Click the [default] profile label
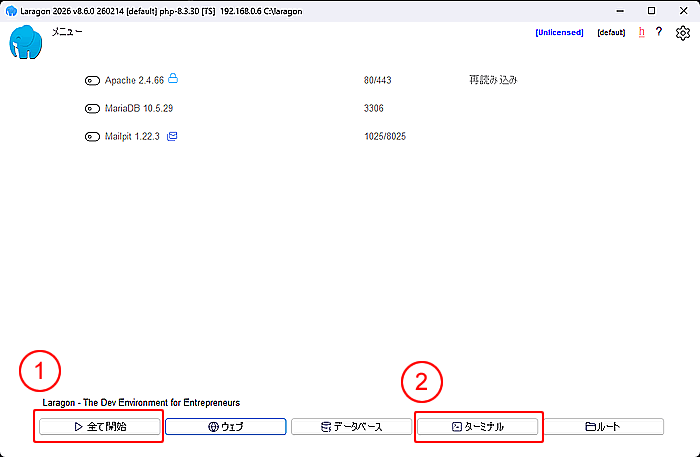This screenshot has width=700, height=457. click(x=611, y=32)
